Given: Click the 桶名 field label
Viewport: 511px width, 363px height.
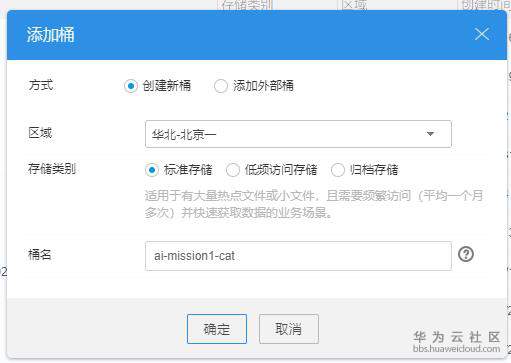Looking at the screenshot, I should coord(40,255).
